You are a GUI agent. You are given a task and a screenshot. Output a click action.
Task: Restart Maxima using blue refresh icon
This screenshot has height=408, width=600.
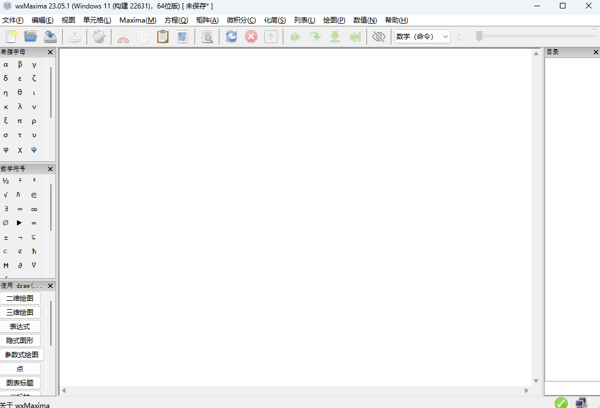pos(232,37)
